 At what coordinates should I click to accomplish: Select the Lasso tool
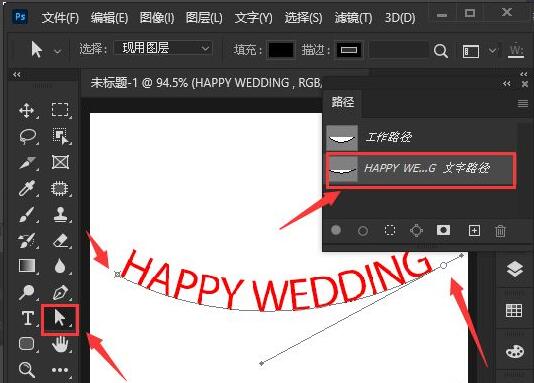[x=27, y=137]
